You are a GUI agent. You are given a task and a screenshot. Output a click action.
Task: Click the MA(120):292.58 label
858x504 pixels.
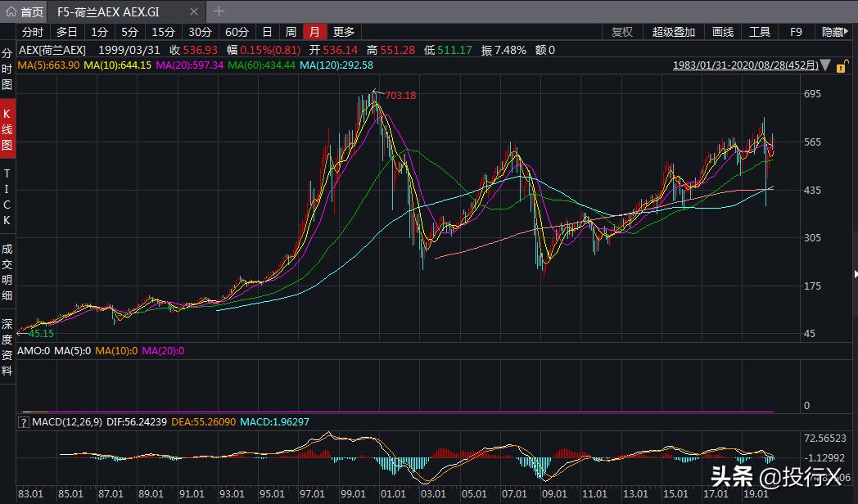[336, 65]
